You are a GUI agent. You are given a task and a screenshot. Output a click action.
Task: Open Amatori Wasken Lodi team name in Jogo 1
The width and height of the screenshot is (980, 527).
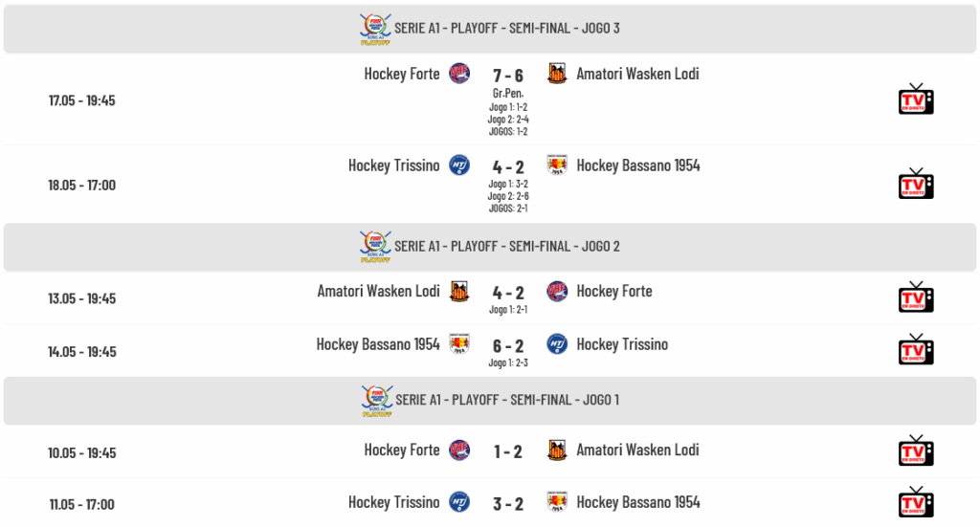point(637,450)
